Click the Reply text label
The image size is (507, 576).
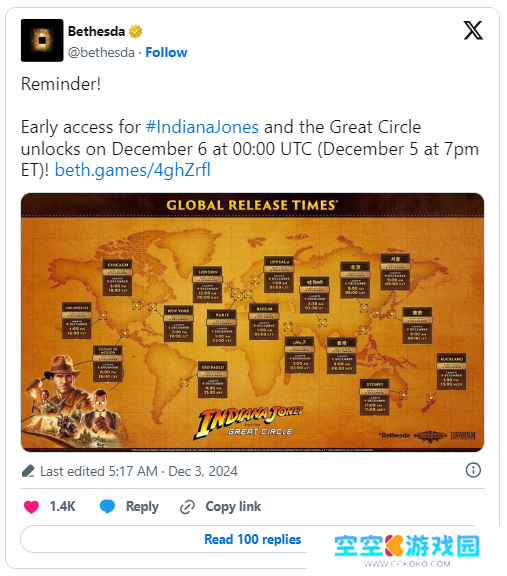coord(142,507)
